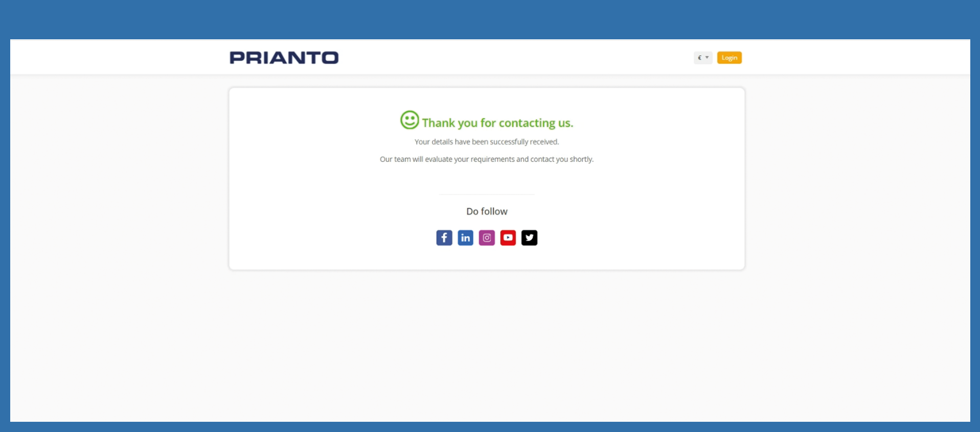This screenshot has width=980, height=432.
Task: Click the gray page area below the card
Action: tap(487, 347)
